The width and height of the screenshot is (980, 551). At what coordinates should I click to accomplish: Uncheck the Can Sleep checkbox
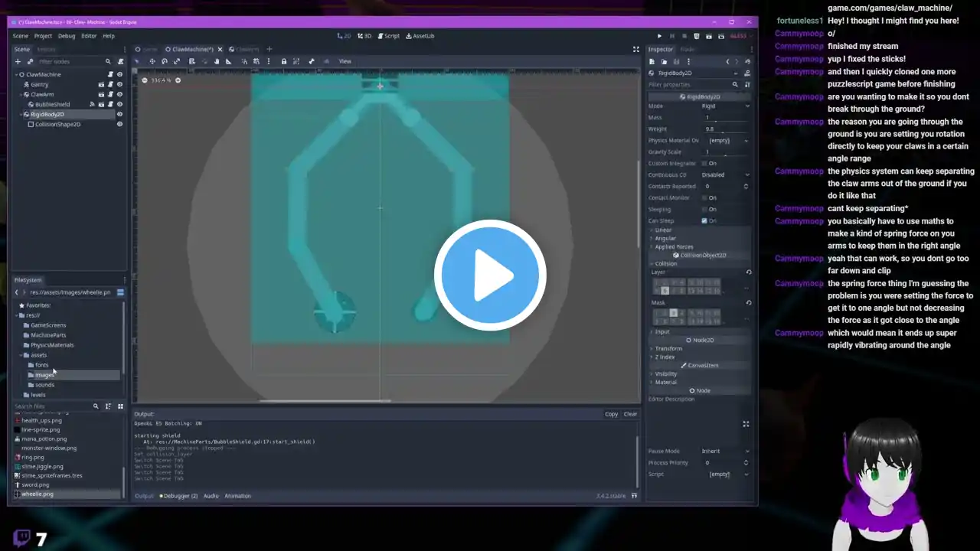[x=704, y=220]
